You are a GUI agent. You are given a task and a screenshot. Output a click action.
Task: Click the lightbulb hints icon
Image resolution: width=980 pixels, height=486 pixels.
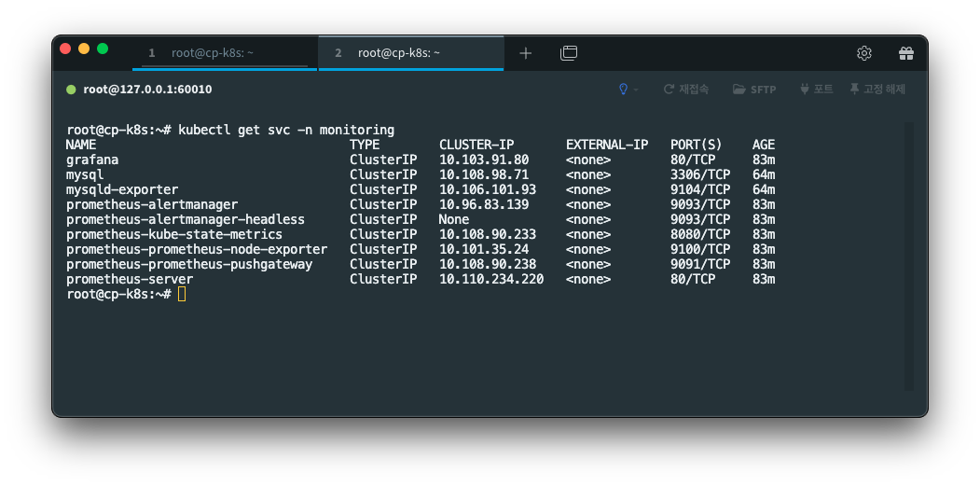623,90
